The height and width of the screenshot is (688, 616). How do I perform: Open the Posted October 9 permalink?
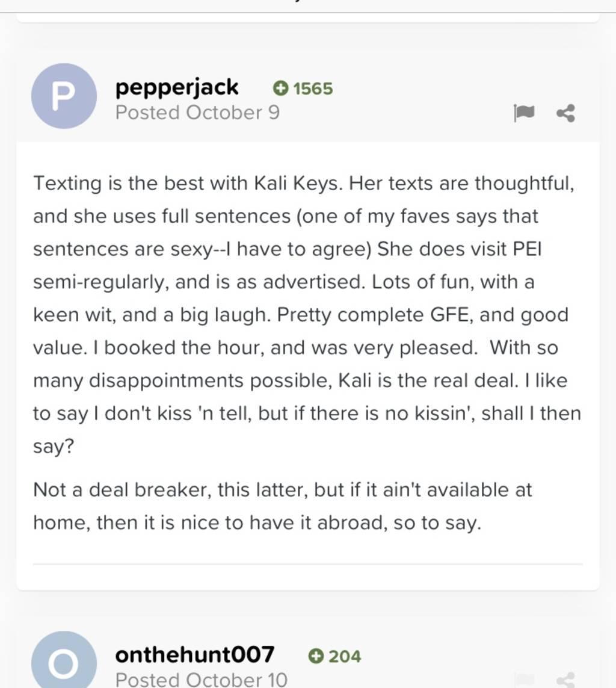pyautogui.click(x=197, y=113)
